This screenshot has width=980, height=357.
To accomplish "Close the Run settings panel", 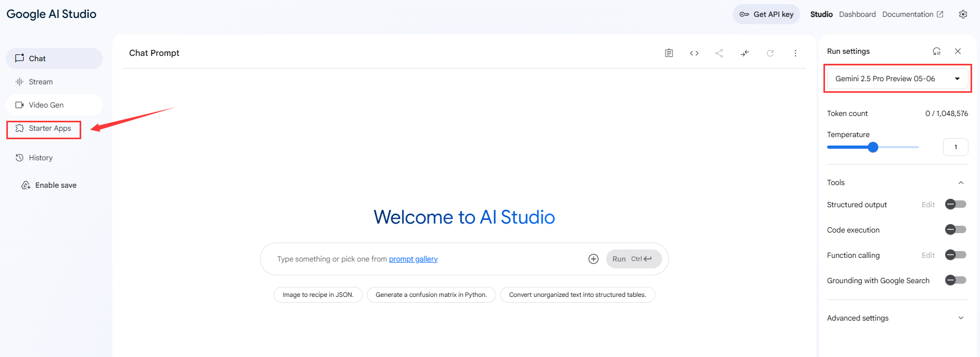I will (958, 51).
